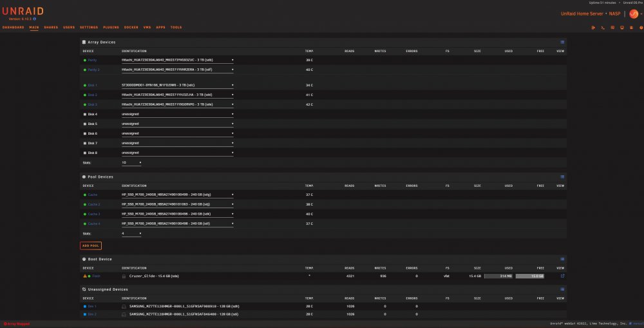
Task: Click the green status dot for Cache 3
Action: point(85,214)
